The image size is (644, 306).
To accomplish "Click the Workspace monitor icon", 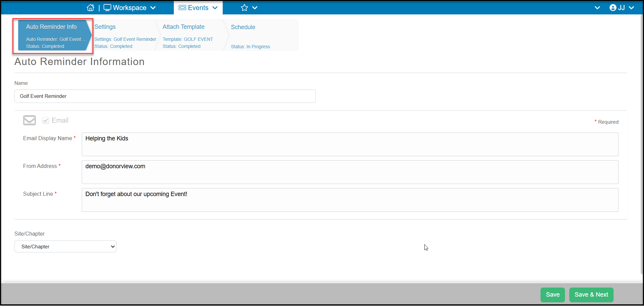I will (107, 8).
